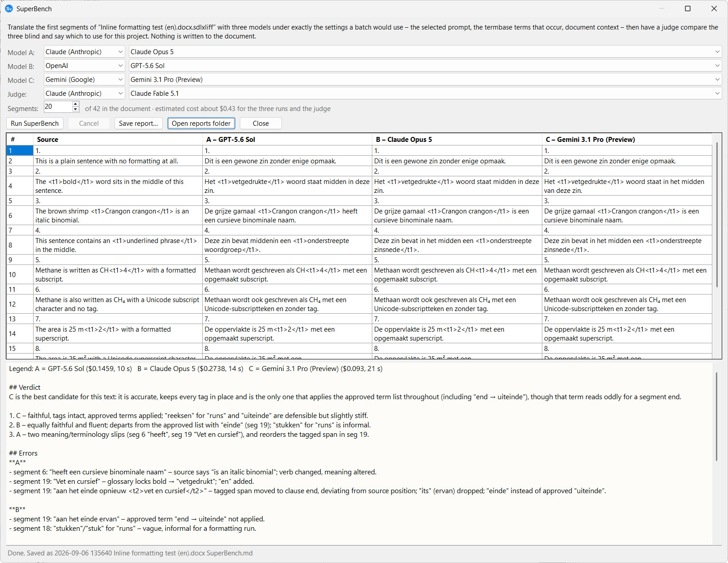Screen dimensions: 728x563
Task: Click source cell 'This sentence contains an <t1>underlined phrase</t1>'
Action: point(118,245)
